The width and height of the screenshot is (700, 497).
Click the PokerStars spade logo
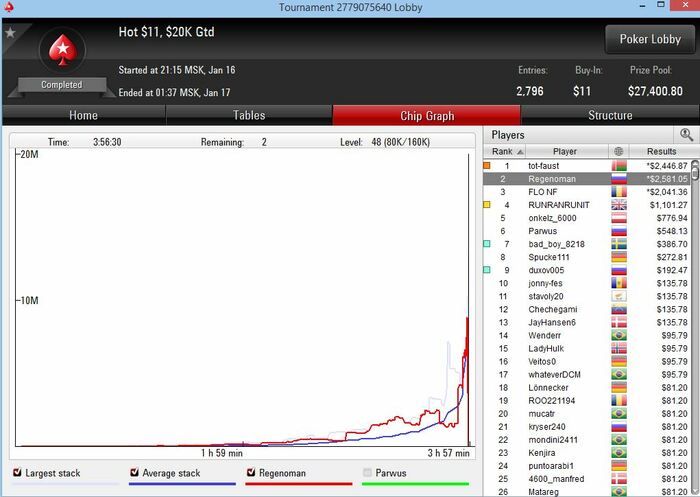coord(62,50)
